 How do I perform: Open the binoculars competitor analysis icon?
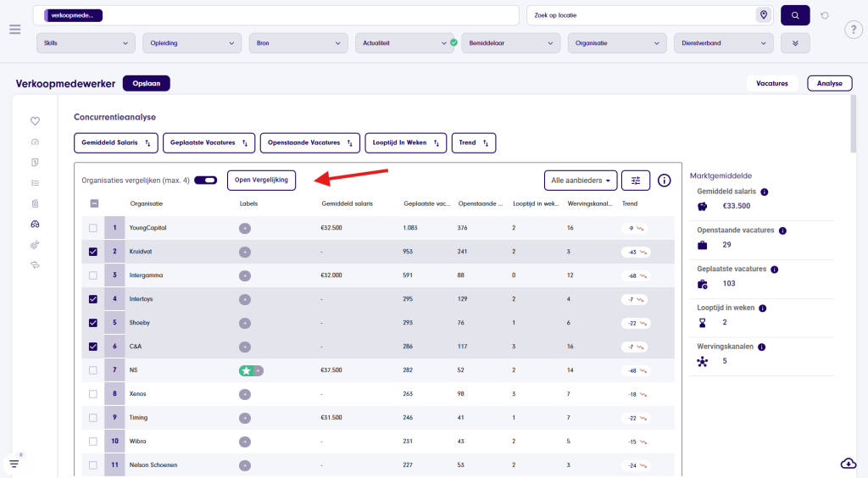point(35,224)
